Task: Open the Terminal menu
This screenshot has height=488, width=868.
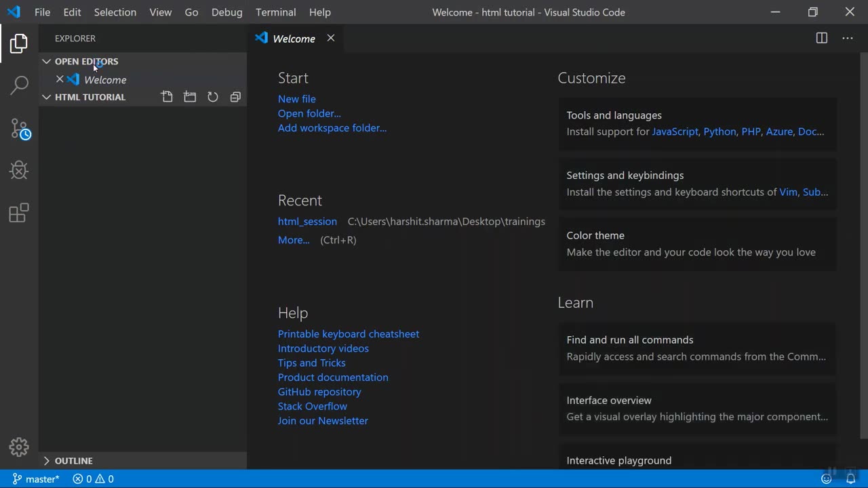Action: [x=276, y=12]
